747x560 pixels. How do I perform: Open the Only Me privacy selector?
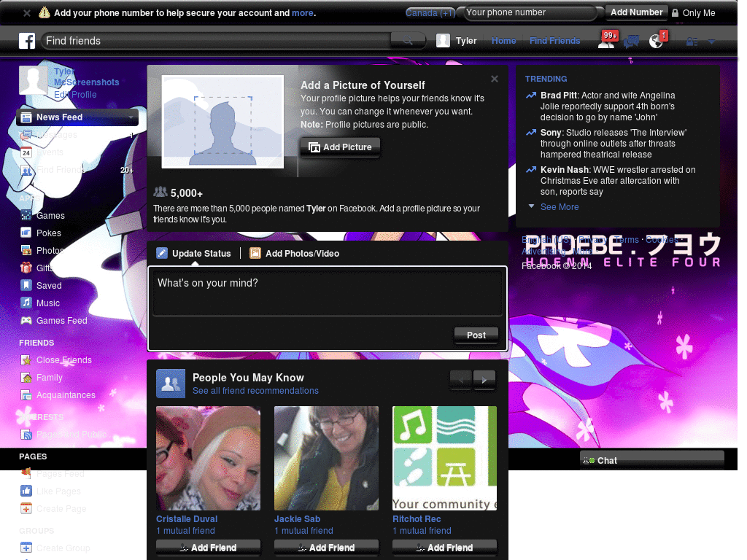tap(693, 13)
